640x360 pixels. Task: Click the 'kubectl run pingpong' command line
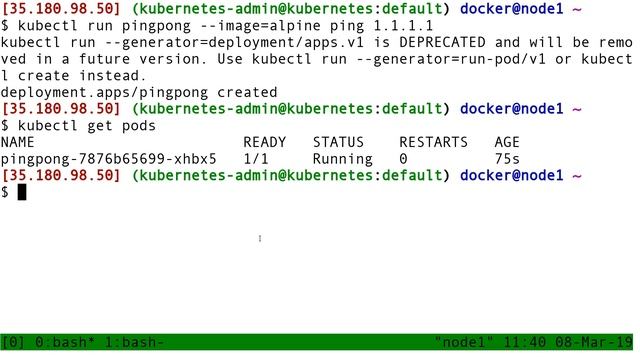coord(217,26)
